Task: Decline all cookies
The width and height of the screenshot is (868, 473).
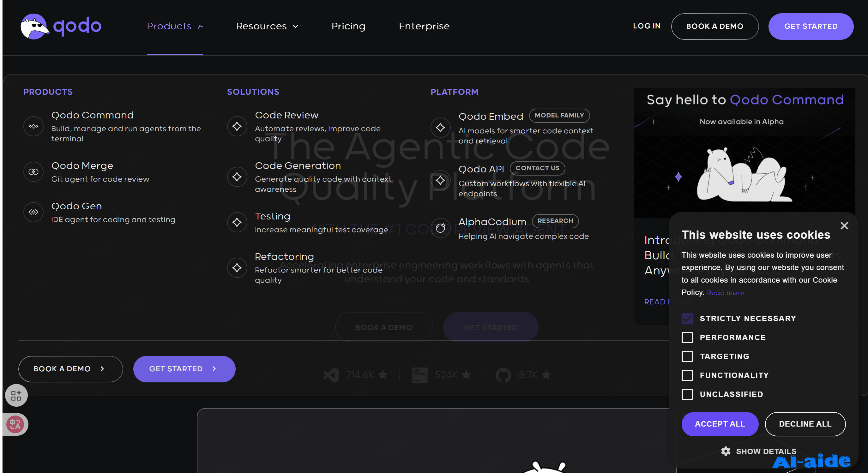Action: (805, 424)
